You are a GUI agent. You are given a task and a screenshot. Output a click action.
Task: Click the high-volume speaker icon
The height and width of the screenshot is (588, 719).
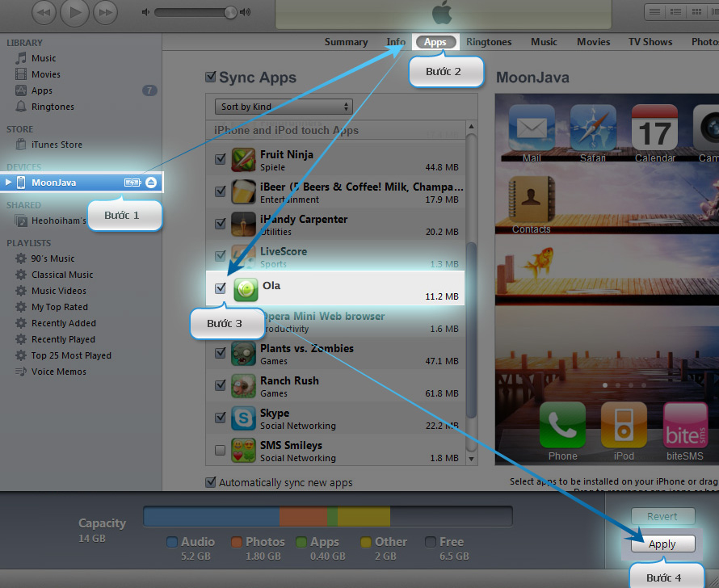point(246,12)
